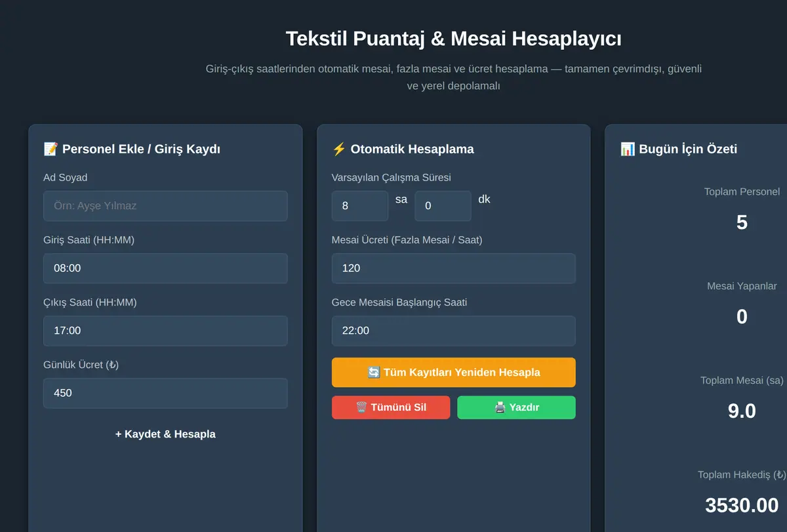Click the Varsayılan Çalışma Süresi label

[392, 178]
